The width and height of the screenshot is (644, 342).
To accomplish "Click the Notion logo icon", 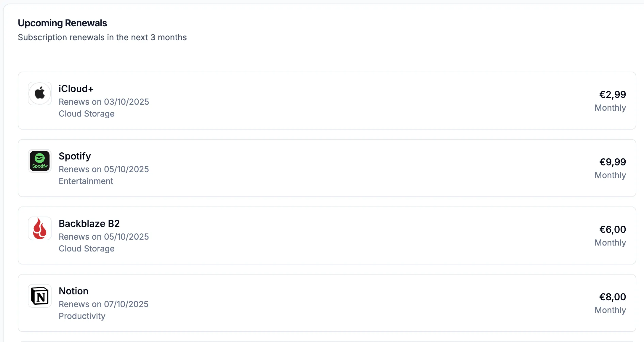I will coord(40,296).
